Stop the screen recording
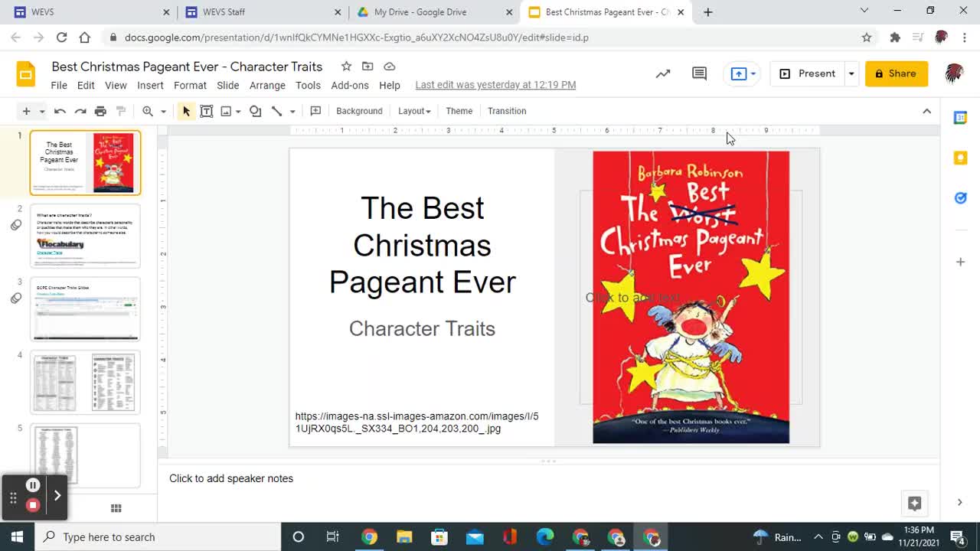980x551 pixels. [33, 505]
